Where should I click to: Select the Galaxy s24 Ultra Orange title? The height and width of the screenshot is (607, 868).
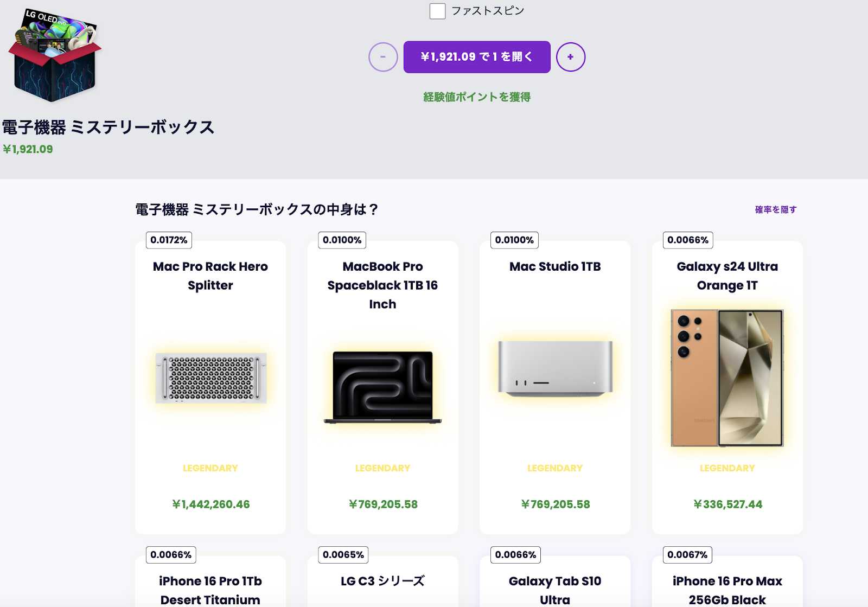[x=727, y=276]
